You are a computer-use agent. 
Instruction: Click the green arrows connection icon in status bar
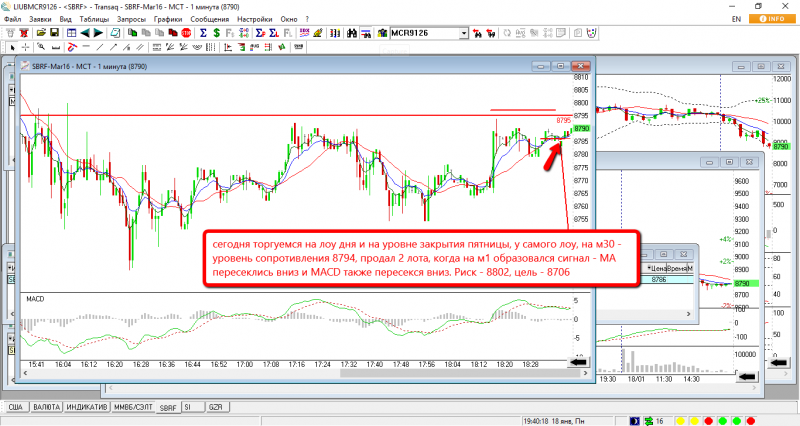pyautogui.click(x=649, y=421)
